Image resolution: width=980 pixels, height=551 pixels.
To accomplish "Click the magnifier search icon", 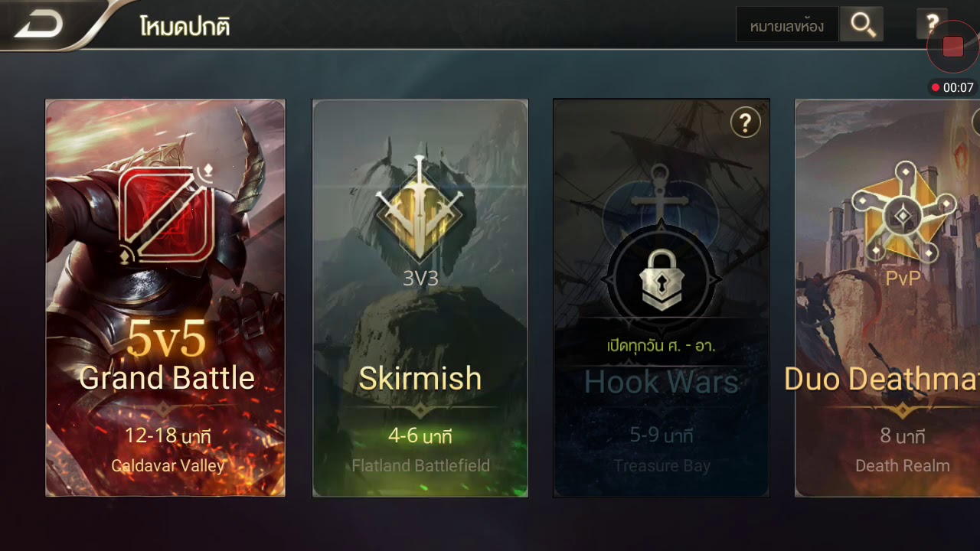I will click(862, 24).
